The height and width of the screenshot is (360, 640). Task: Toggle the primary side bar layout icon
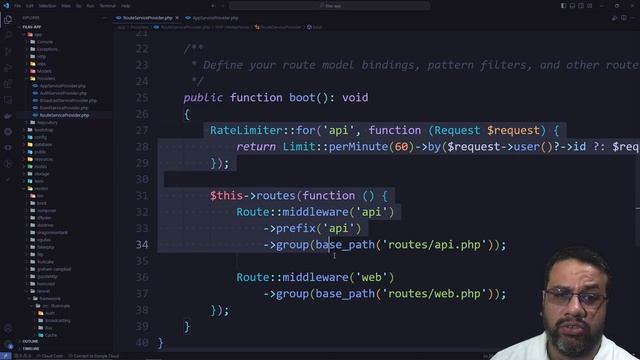click(564, 6)
